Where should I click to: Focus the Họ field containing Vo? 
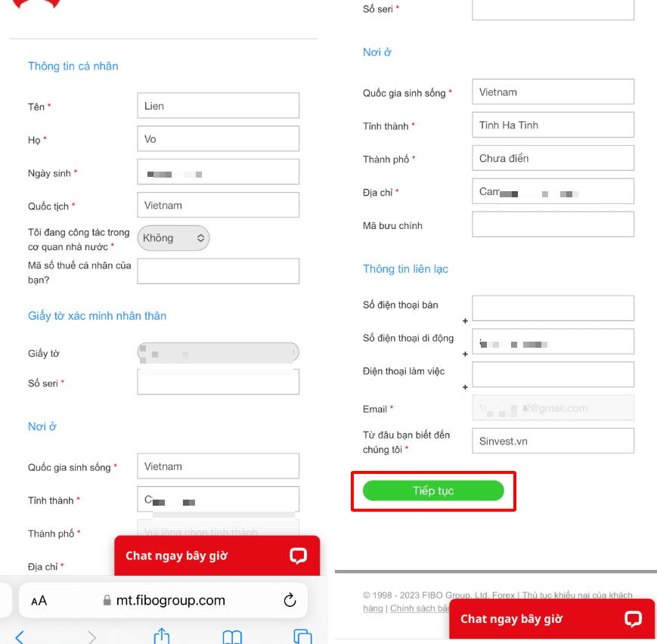click(218, 138)
